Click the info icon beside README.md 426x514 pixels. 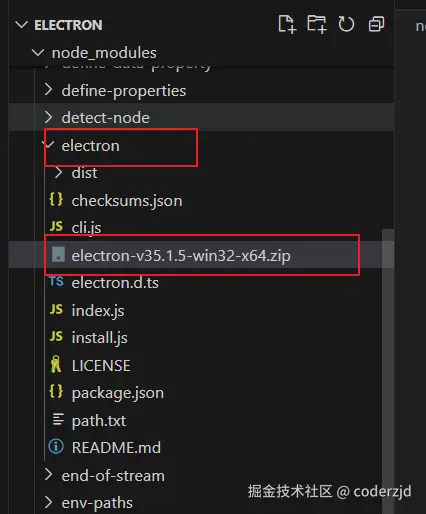(56, 446)
